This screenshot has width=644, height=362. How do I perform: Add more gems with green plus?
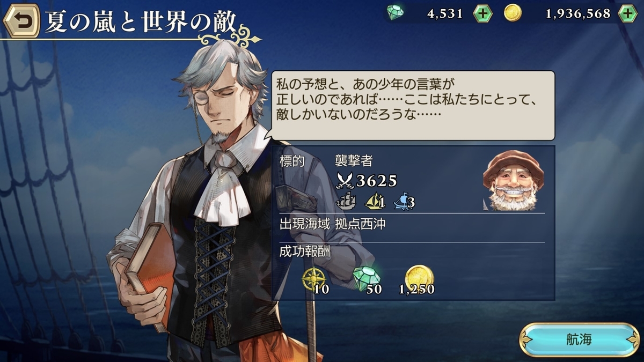483,14
